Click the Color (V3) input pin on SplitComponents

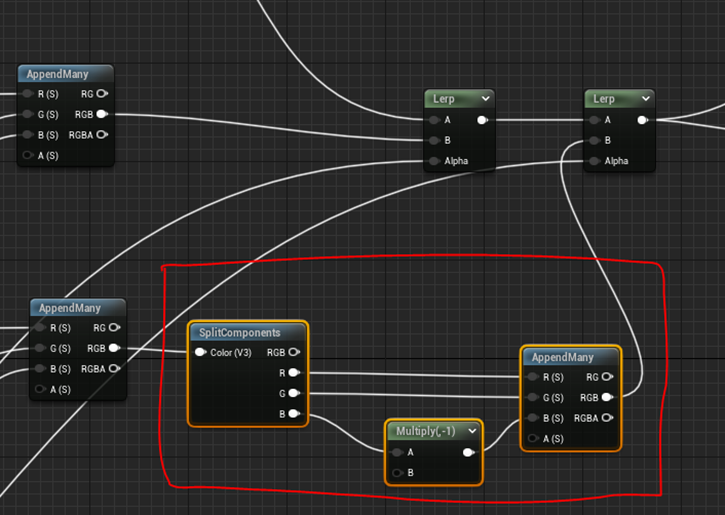coord(200,352)
